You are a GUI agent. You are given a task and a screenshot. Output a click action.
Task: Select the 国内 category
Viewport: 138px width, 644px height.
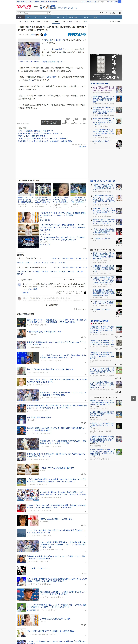point(26,21)
